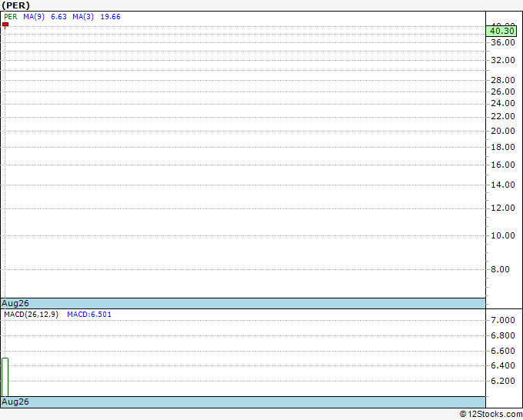Click the 14.00 price axis label

[503, 185]
